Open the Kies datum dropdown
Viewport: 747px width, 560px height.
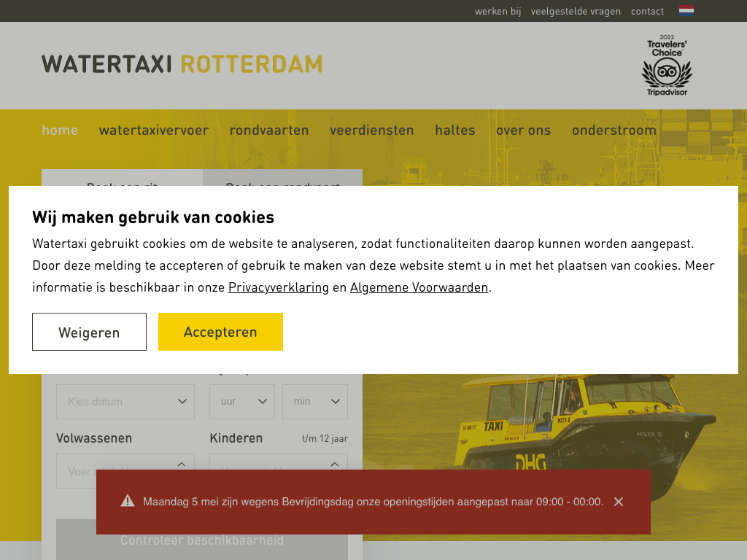(125, 402)
